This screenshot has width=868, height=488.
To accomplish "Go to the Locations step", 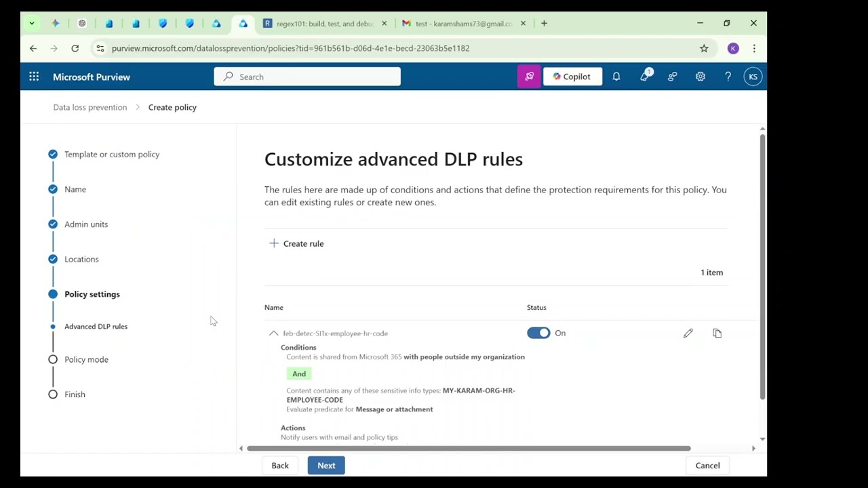I will [x=81, y=259].
